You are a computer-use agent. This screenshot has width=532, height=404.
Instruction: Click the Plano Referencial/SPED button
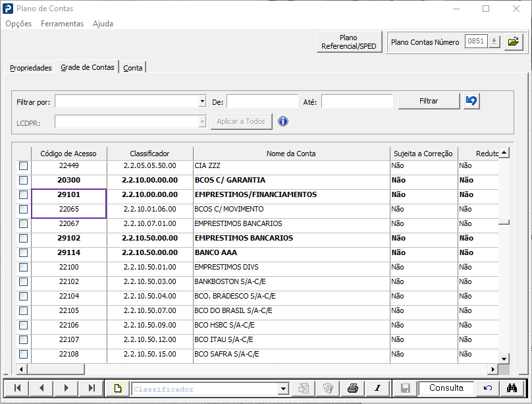pos(349,42)
